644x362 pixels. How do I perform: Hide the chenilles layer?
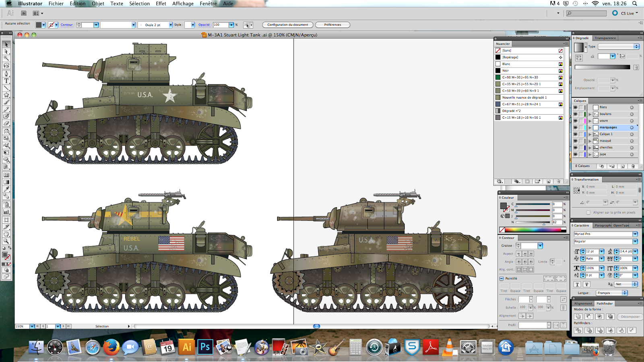click(576, 148)
